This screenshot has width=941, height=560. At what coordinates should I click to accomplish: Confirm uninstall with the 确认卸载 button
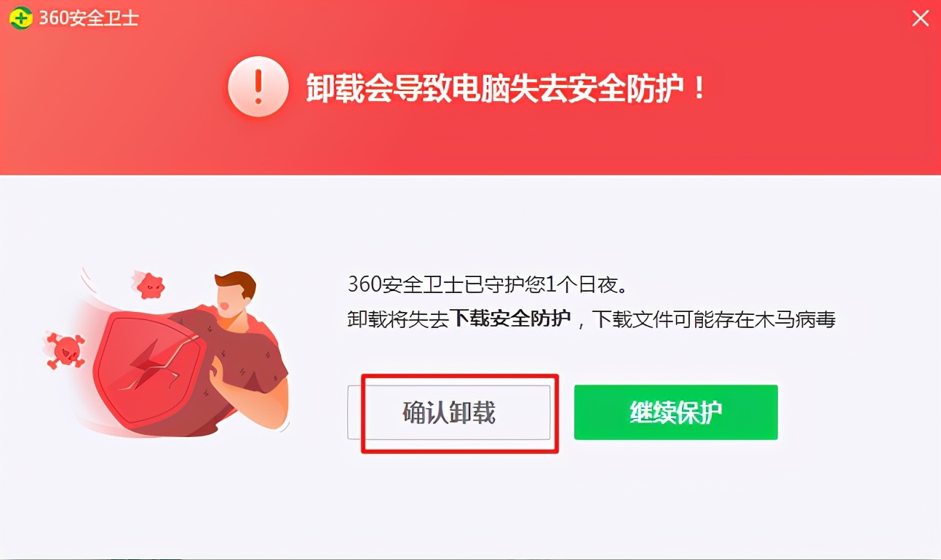449,412
